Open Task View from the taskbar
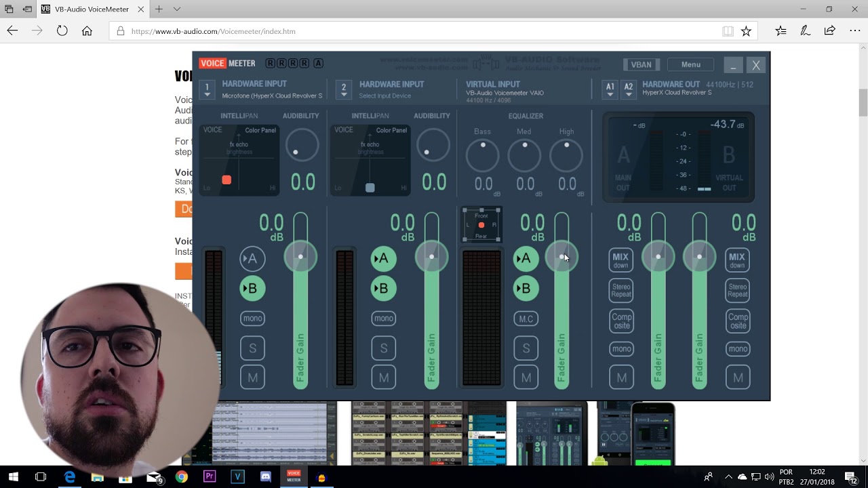The image size is (868, 488). 41,477
